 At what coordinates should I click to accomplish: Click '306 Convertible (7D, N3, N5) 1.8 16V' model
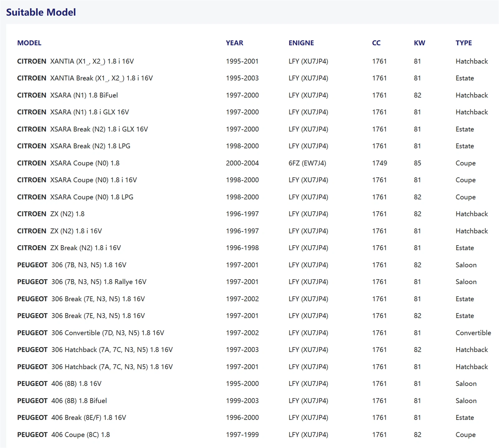point(108,333)
